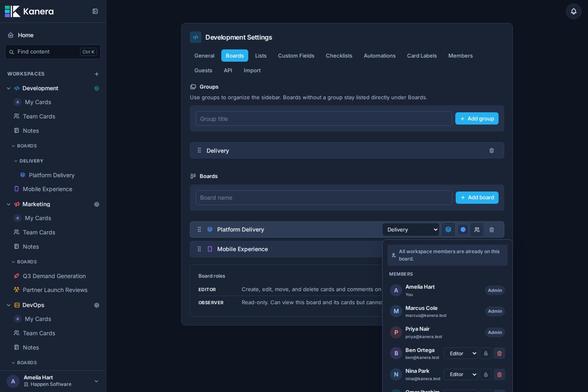Pick Platform Delivery board color swatch

coord(463,229)
